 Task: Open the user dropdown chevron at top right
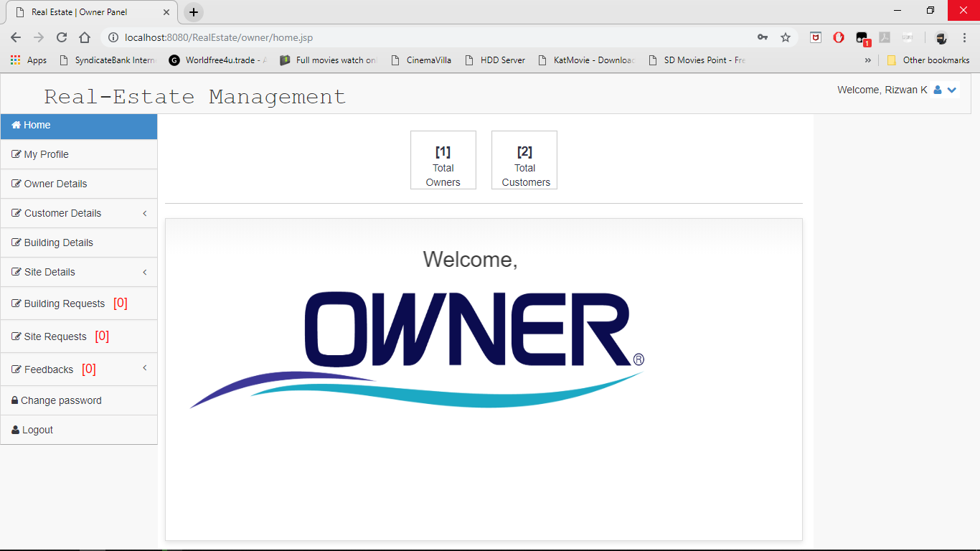pos(952,90)
